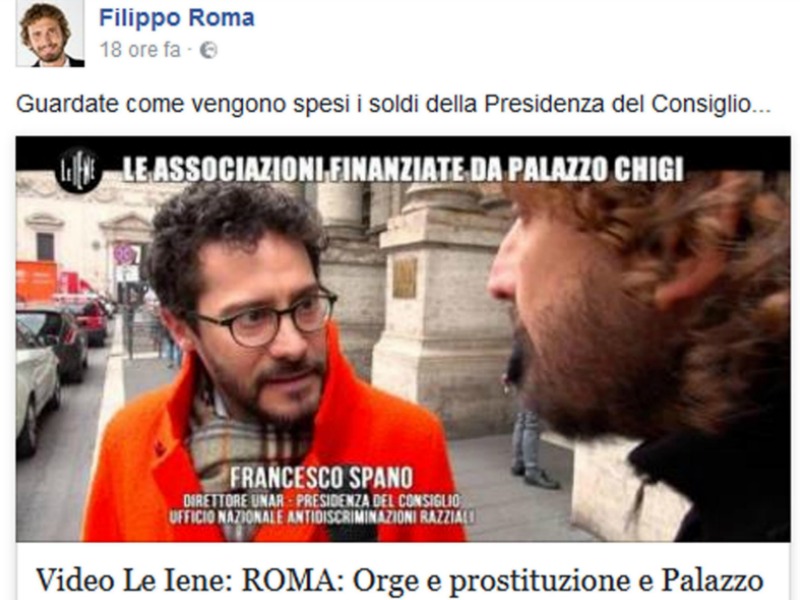800x600 pixels.
Task: Click the public audience globe icon
Action: (x=208, y=50)
